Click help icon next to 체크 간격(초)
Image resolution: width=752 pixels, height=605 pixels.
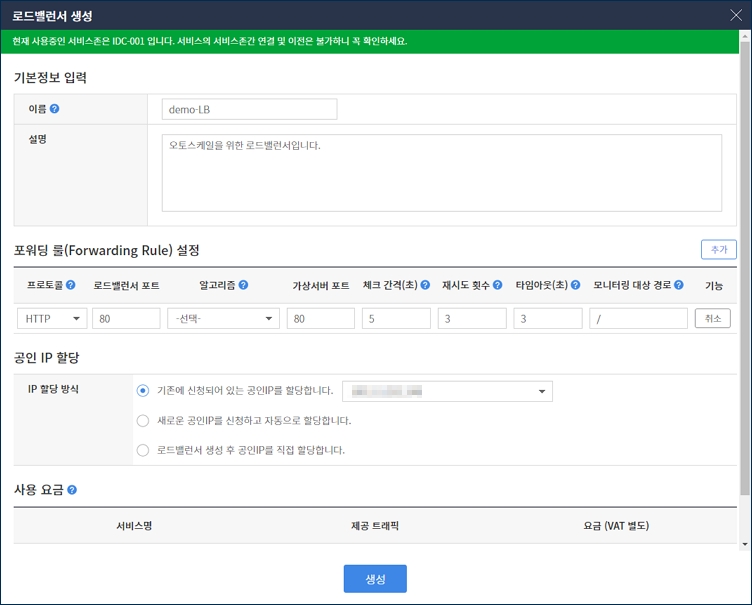(425, 285)
